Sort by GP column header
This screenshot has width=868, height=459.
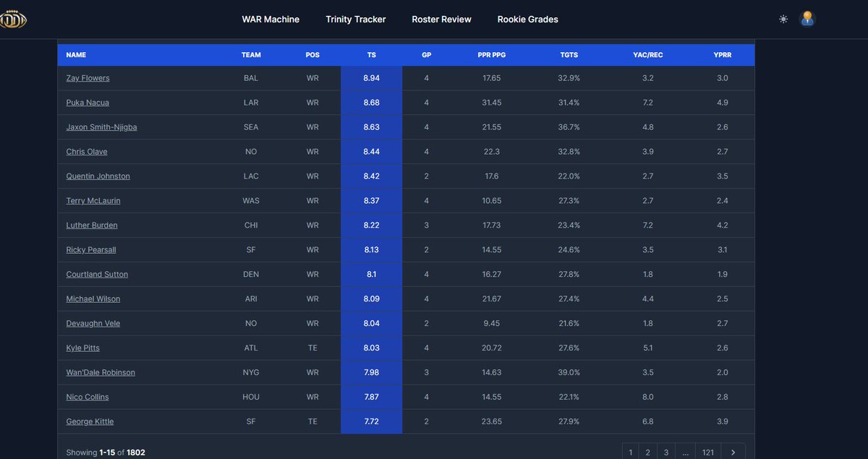[427, 55]
